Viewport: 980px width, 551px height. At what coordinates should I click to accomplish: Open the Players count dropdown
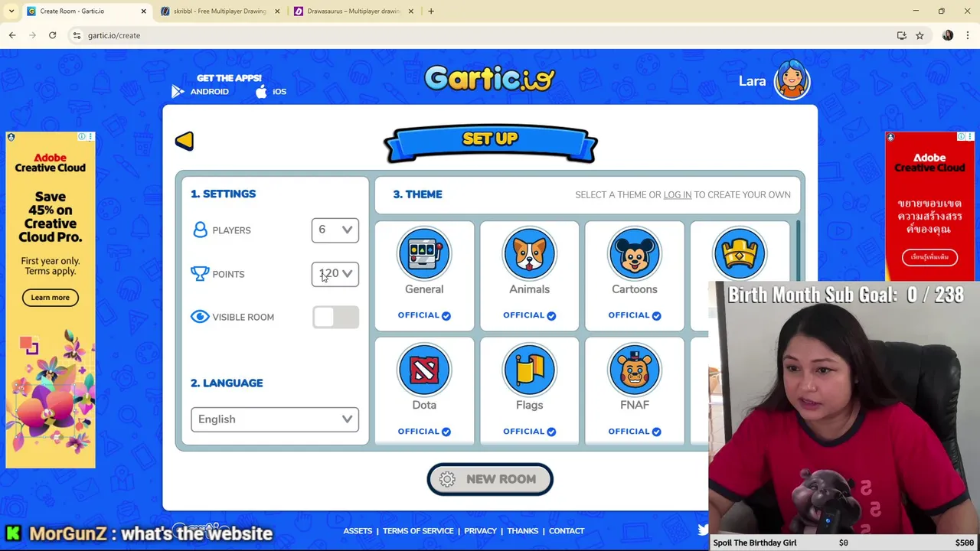(x=335, y=230)
